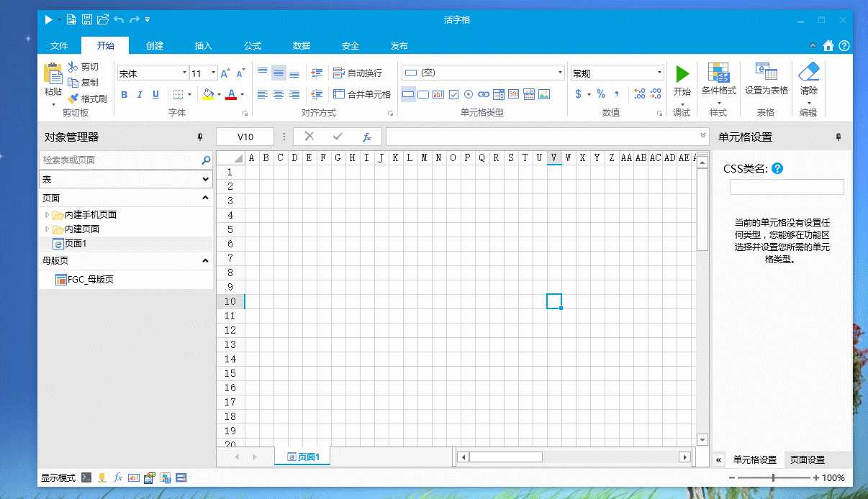The width and height of the screenshot is (868, 499).
Task: Toggle italic formatting I
Action: (139, 94)
